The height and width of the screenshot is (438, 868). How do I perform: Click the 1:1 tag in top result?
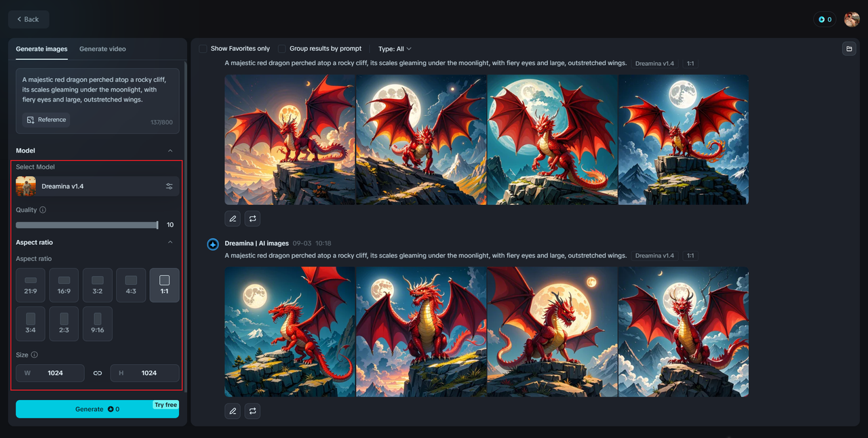point(690,64)
